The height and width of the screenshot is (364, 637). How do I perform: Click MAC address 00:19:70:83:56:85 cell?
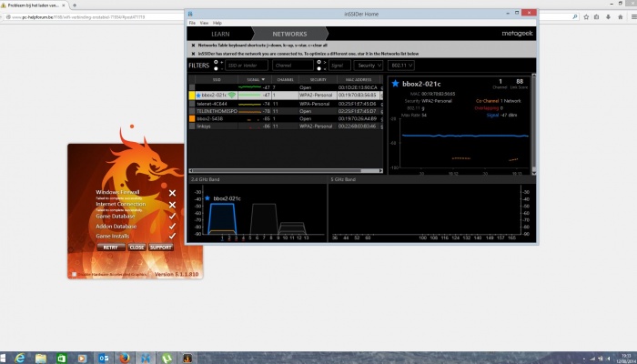[x=357, y=95]
